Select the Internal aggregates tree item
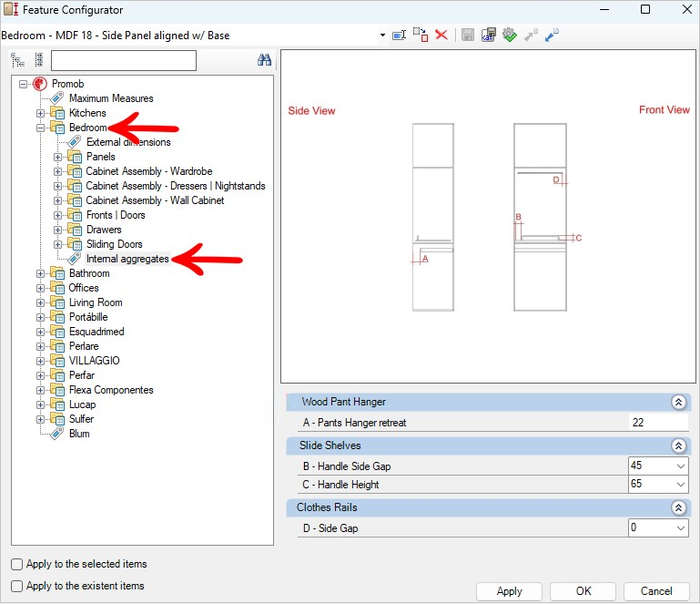700x604 pixels. pos(127,259)
